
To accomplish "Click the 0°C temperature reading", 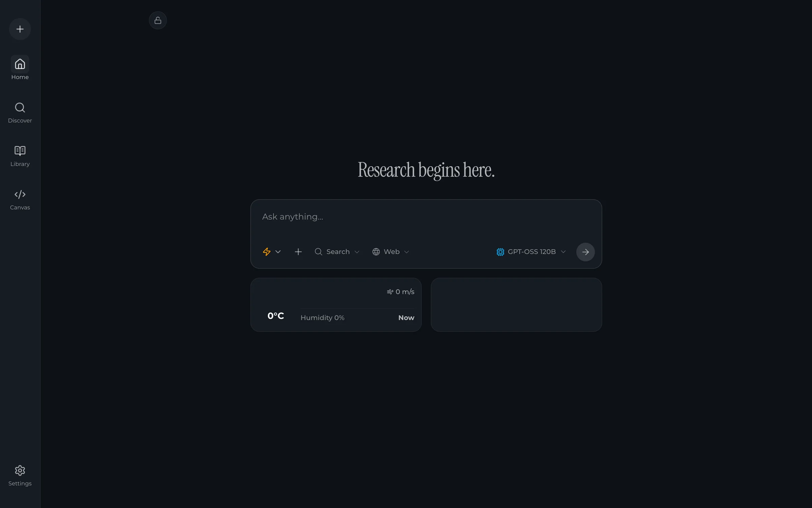I will 275,316.
